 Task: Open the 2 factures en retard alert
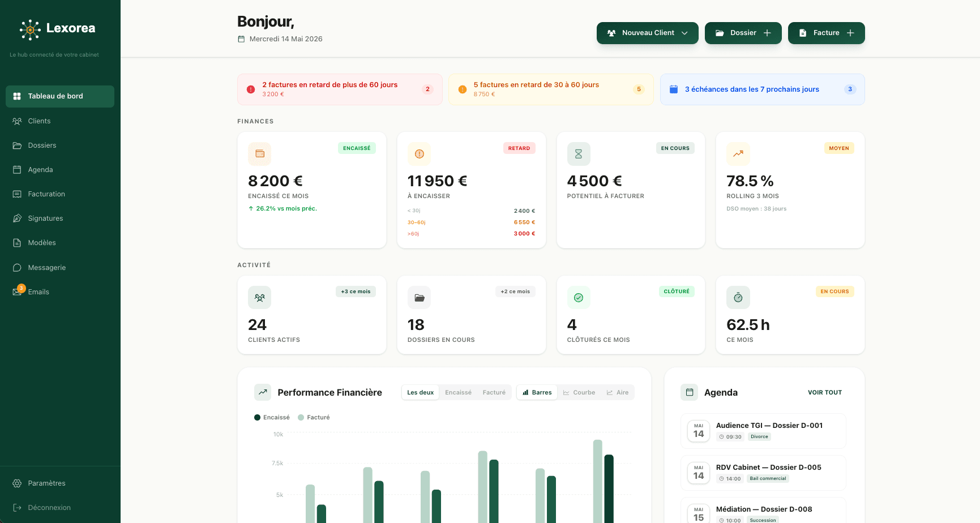[340, 89]
